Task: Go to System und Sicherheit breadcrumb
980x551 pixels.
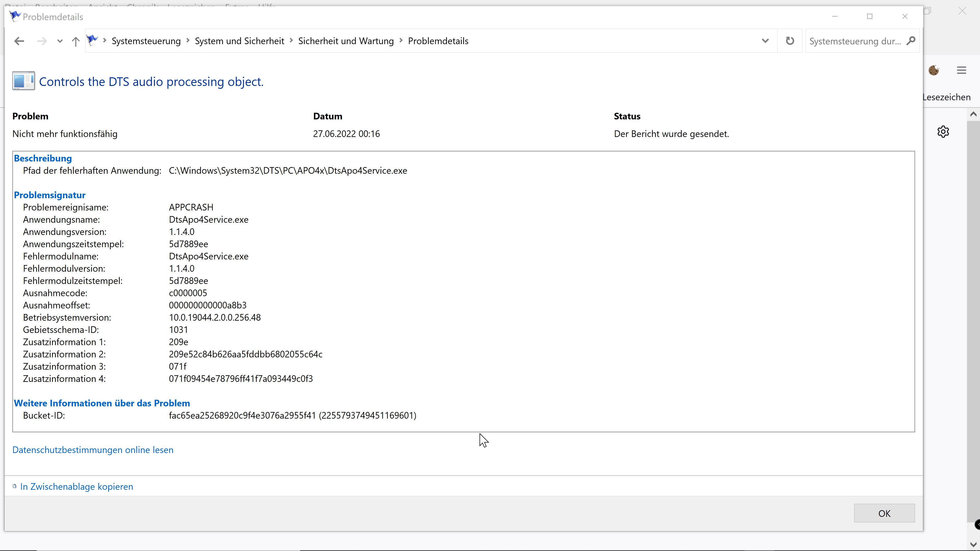Action: click(239, 41)
